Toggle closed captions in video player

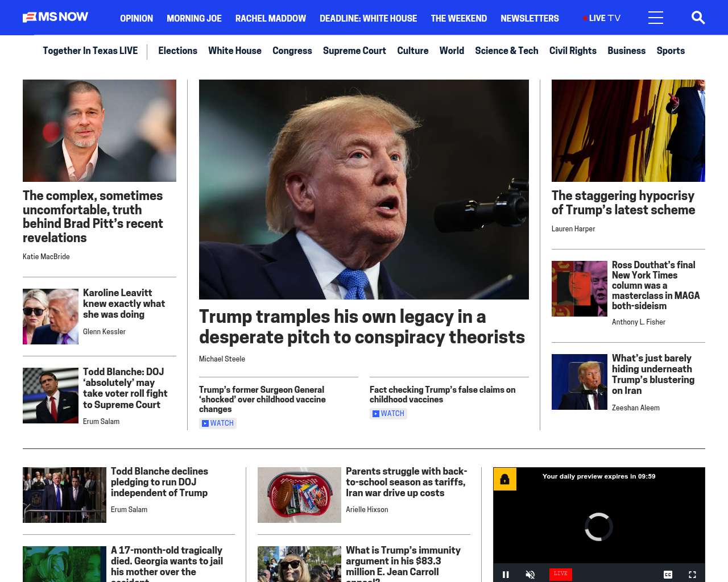[x=668, y=574]
